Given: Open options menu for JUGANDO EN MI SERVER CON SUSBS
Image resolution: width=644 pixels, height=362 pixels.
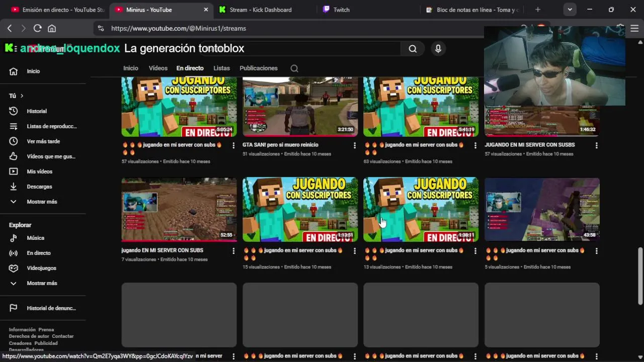Looking at the screenshot, I should (x=596, y=145).
